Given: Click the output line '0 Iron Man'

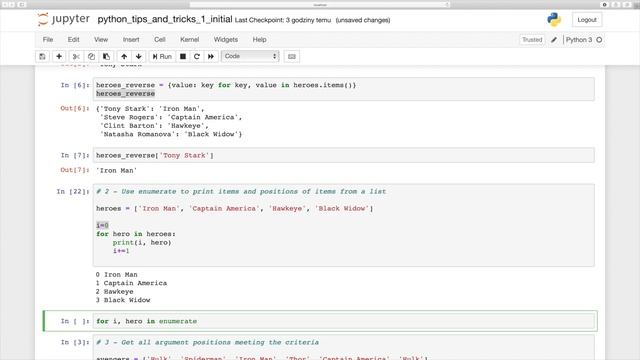Looking at the screenshot, I should point(116,274).
